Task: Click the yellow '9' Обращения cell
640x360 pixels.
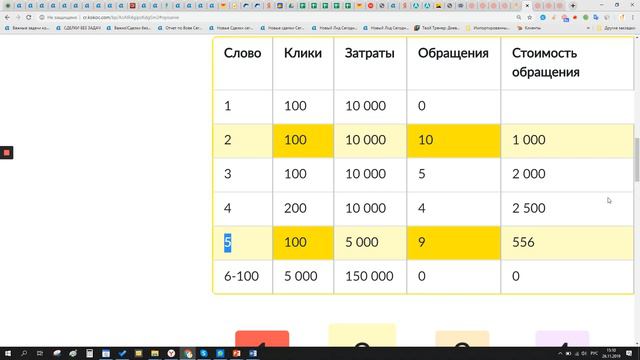Action: tap(453, 243)
